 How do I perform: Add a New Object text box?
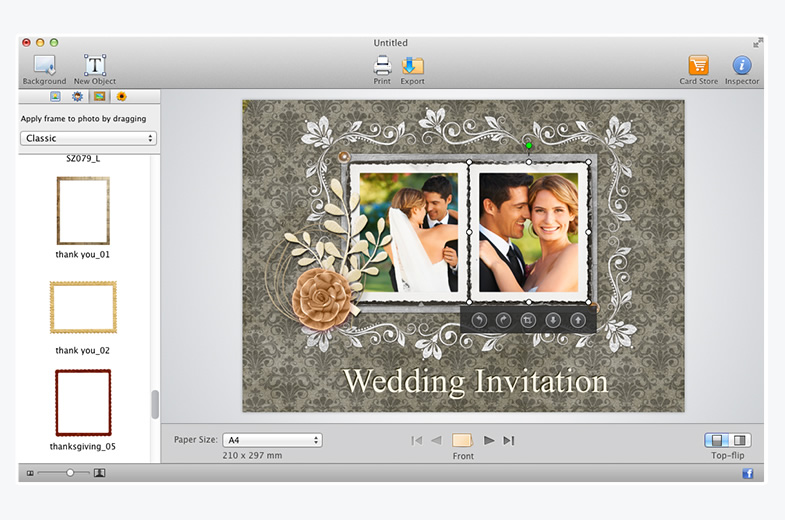click(x=95, y=66)
